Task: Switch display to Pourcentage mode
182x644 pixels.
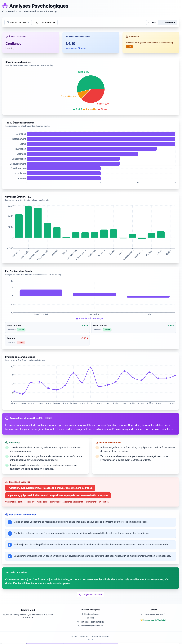Action: tap(168, 23)
